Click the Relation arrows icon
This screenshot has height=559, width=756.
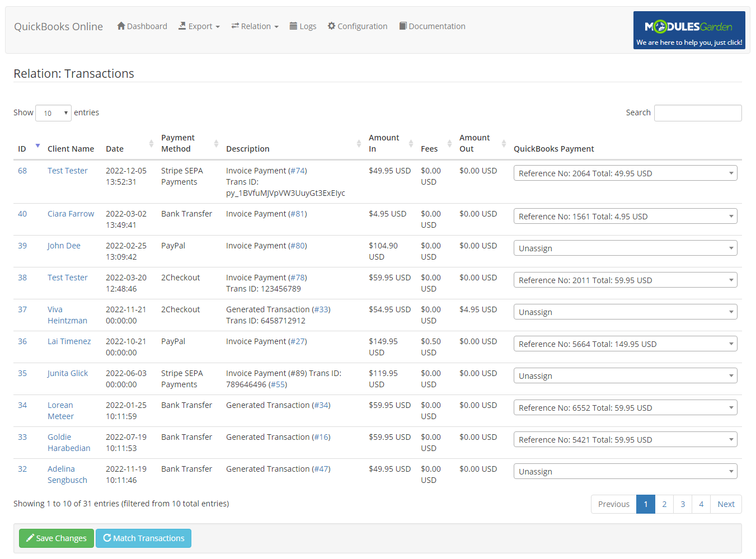(x=235, y=26)
